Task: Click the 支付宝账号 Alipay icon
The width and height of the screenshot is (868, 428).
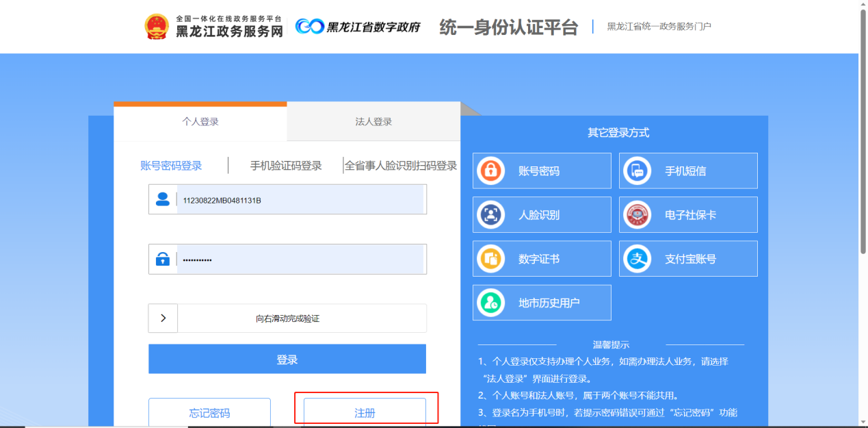Action: click(637, 259)
